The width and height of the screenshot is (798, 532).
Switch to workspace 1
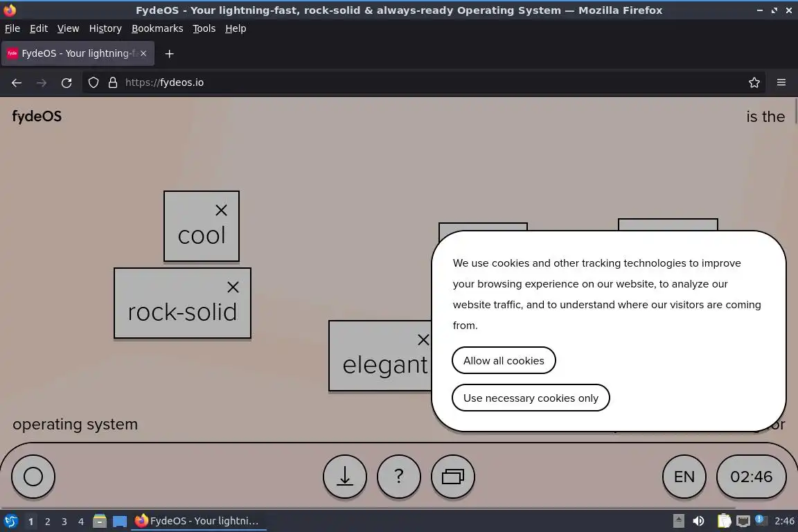coord(30,522)
